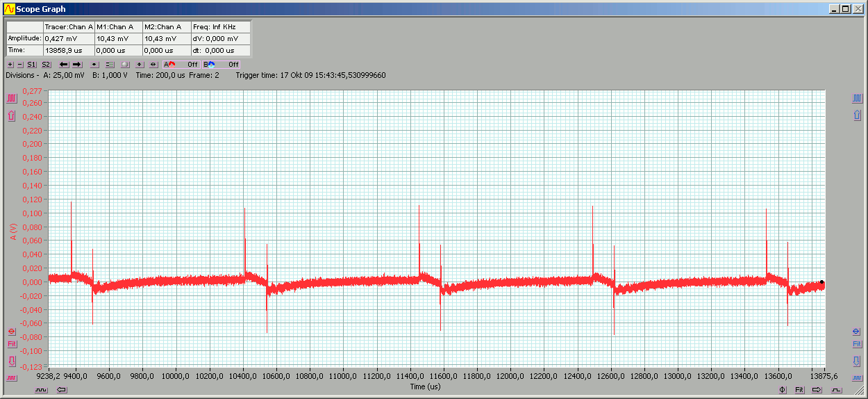
Task: Click the minus zoom-out toolbar button
Action: pos(20,65)
